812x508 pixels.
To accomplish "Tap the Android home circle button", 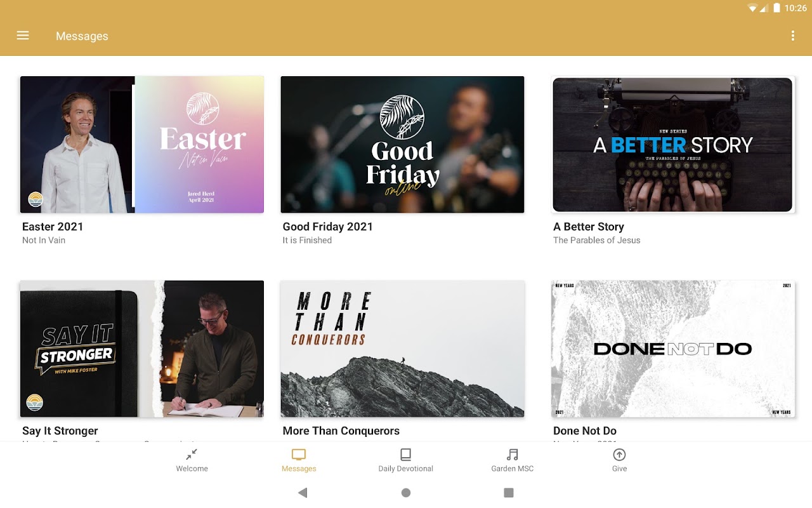I will (406, 493).
